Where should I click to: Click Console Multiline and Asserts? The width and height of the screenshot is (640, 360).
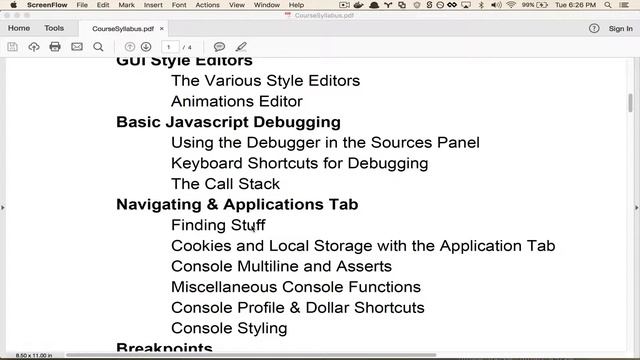(281, 266)
